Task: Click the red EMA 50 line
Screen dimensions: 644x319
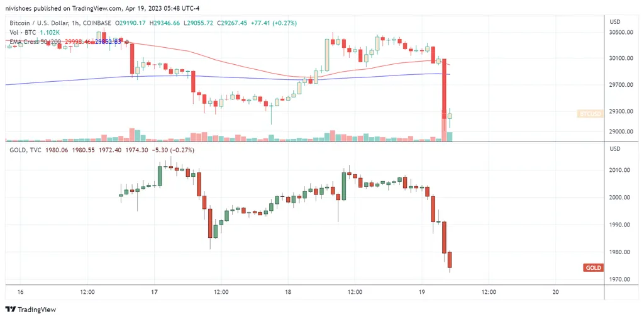Action: pos(252,67)
